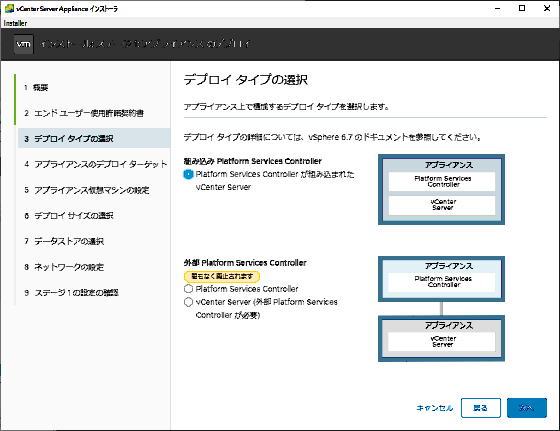Click the external PSC appliance diagram box
Viewport: 560px width, 431px height.
point(441,279)
